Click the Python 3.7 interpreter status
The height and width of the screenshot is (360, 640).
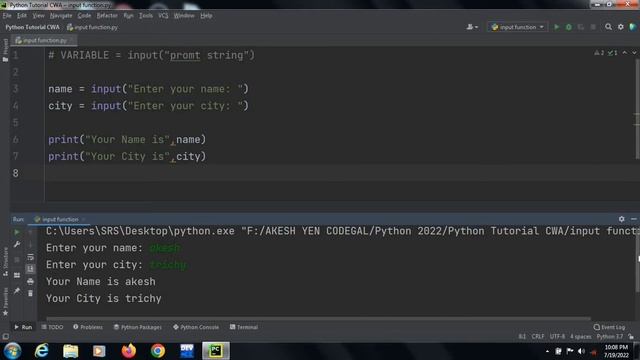[x=609, y=336]
